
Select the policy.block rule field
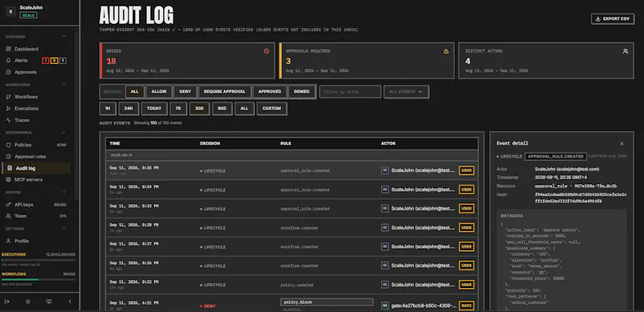(x=327, y=302)
